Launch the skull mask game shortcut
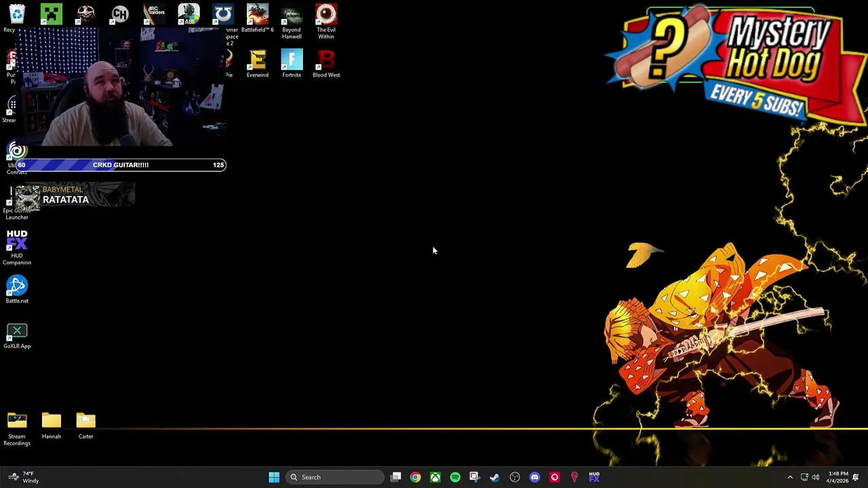Screen dimensions: 868x488 (86, 14)
